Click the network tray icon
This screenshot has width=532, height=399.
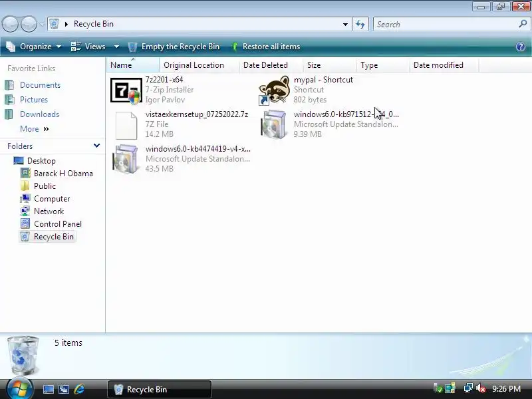[x=468, y=388]
